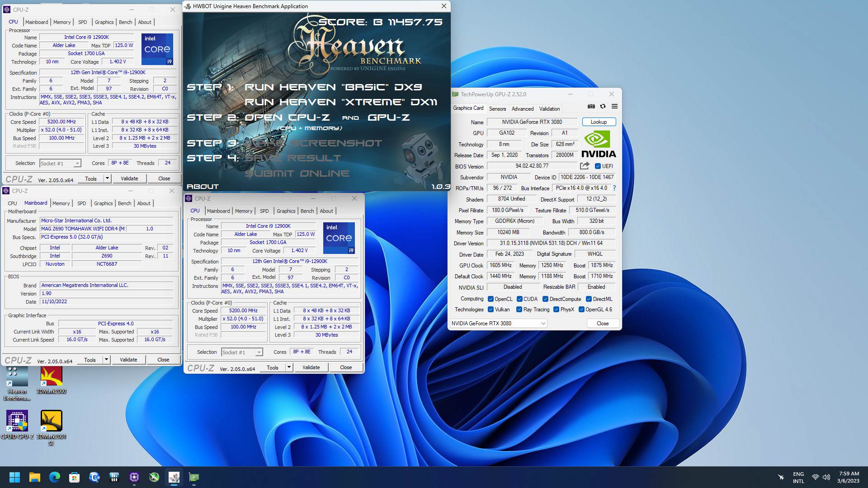868x488 pixels.
Task: Switch to Advanced tab in GPU-Z
Action: tap(523, 109)
